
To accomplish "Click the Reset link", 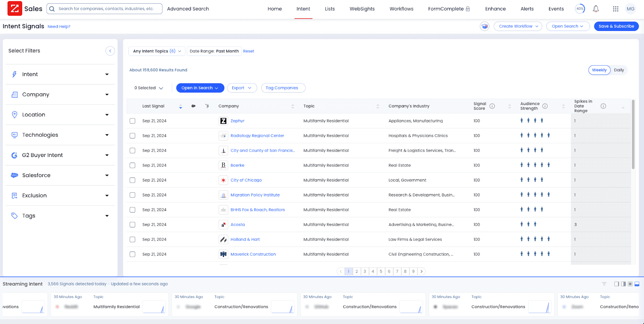I will click(x=248, y=51).
